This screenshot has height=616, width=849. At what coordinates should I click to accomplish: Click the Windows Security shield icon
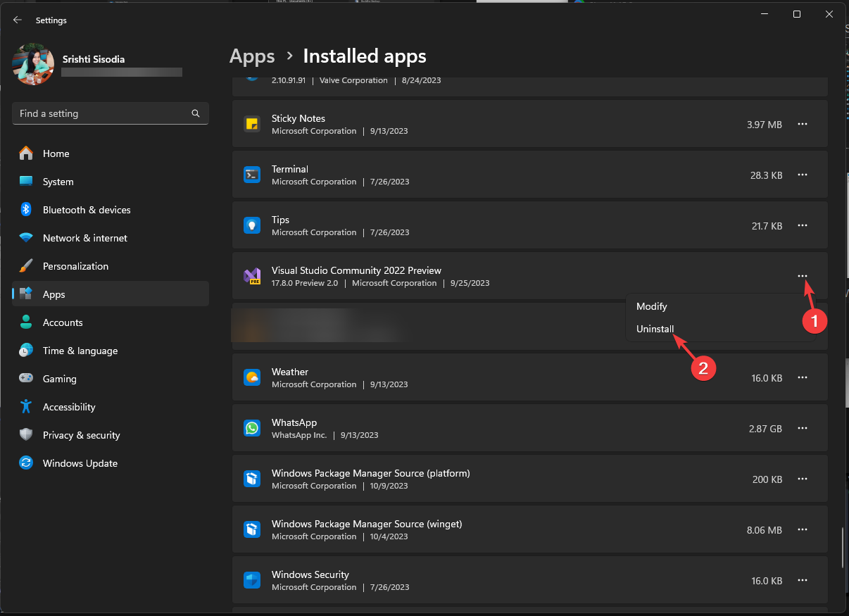(x=252, y=580)
